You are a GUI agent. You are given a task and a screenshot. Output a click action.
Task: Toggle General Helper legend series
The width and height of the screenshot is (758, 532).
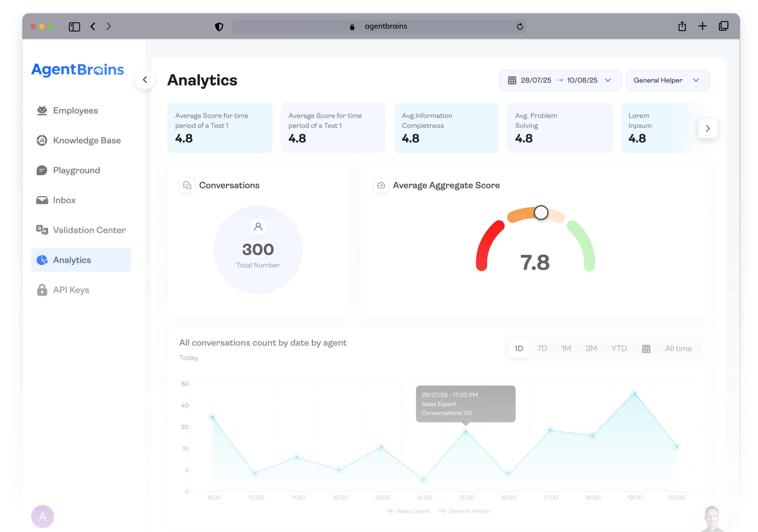(x=464, y=511)
